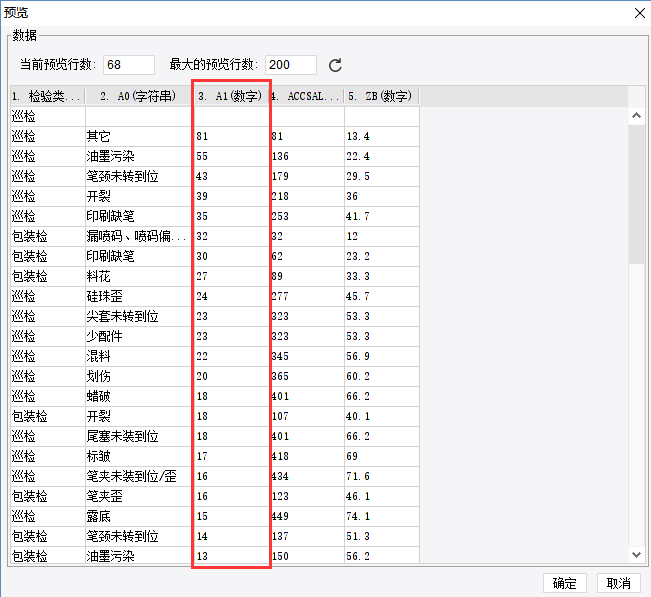Click the ACCSAL value 345
This screenshot has height=597, width=651.
coord(306,356)
